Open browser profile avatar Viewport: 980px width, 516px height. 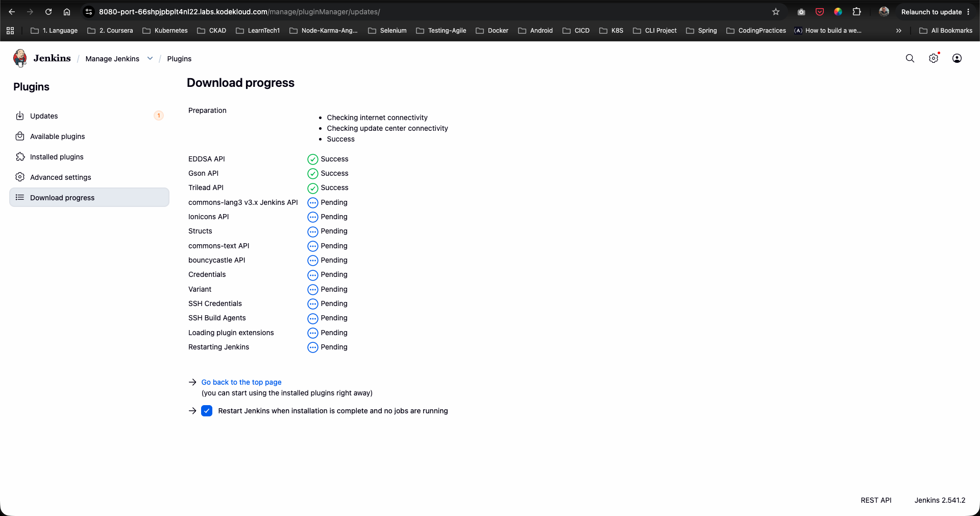click(x=884, y=12)
